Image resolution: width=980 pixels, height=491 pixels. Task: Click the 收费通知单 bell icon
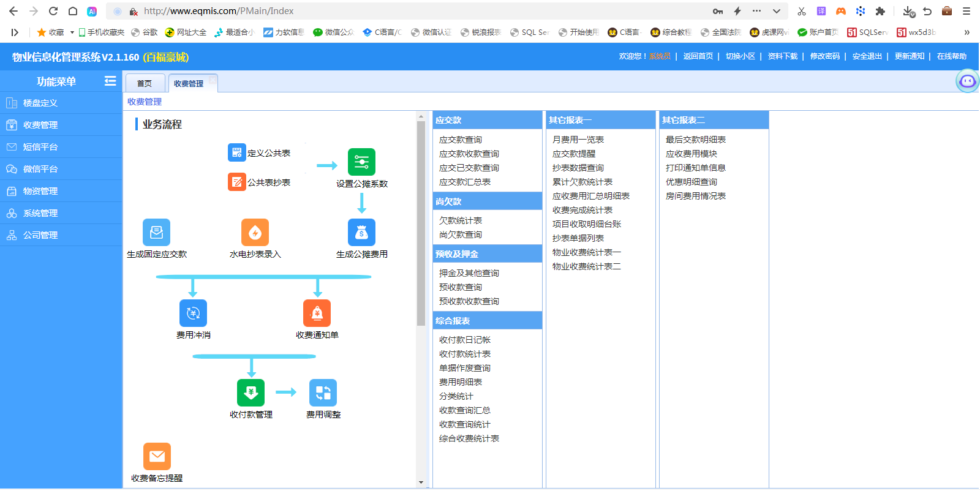click(x=317, y=313)
